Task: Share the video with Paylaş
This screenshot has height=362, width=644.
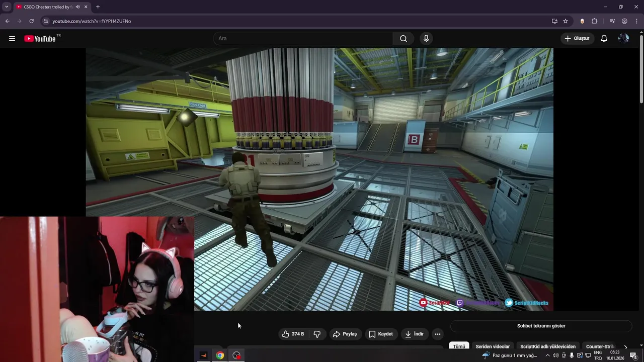Action: (345, 334)
